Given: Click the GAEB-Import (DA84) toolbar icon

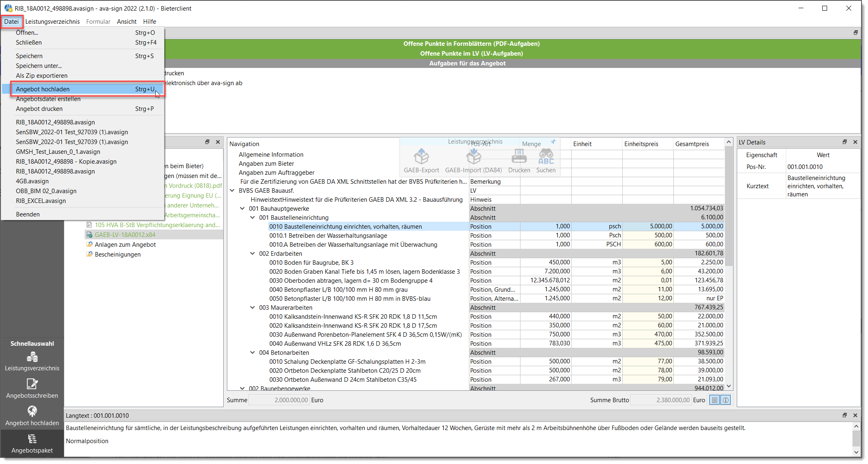Looking at the screenshot, I should 473,157.
